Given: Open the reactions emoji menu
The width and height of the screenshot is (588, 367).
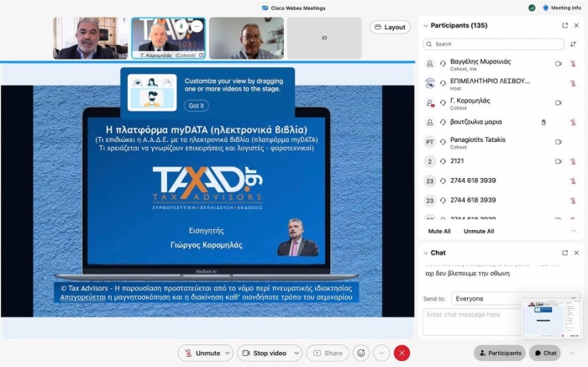Looking at the screenshot, I should click(x=360, y=354).
